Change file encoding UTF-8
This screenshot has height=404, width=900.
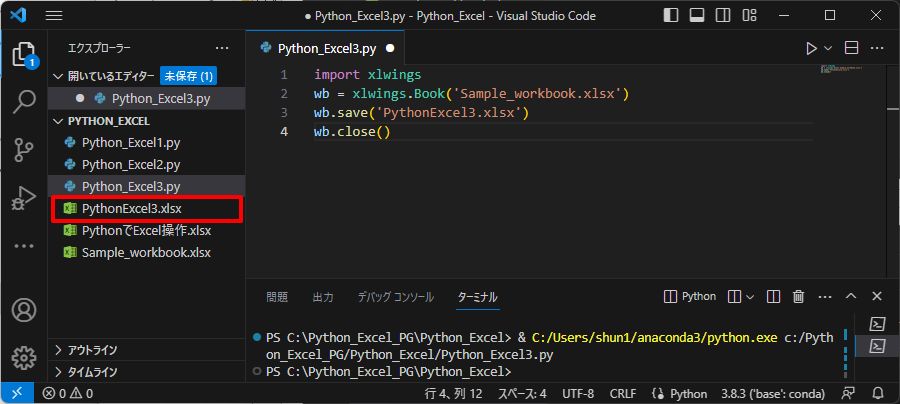(578, 394)
